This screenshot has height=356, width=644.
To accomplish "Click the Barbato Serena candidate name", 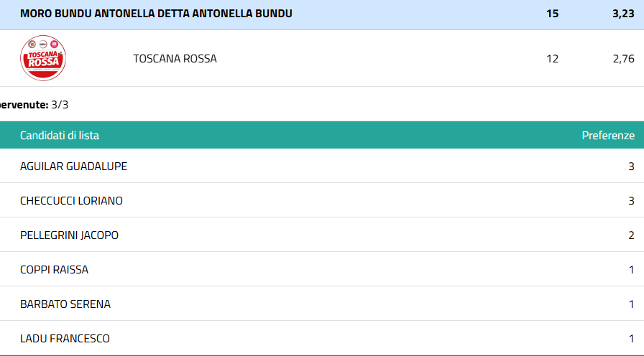I will 65,304.
